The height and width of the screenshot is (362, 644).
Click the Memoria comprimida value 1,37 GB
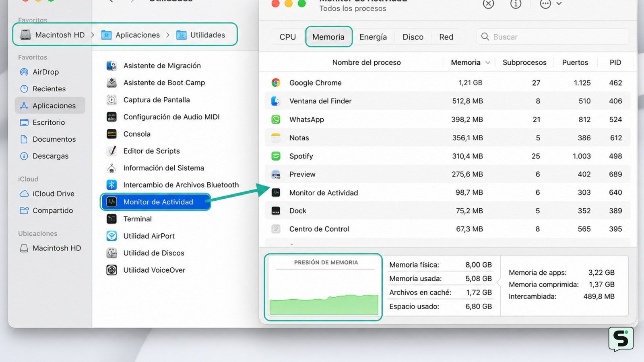[x=602, y=284]
